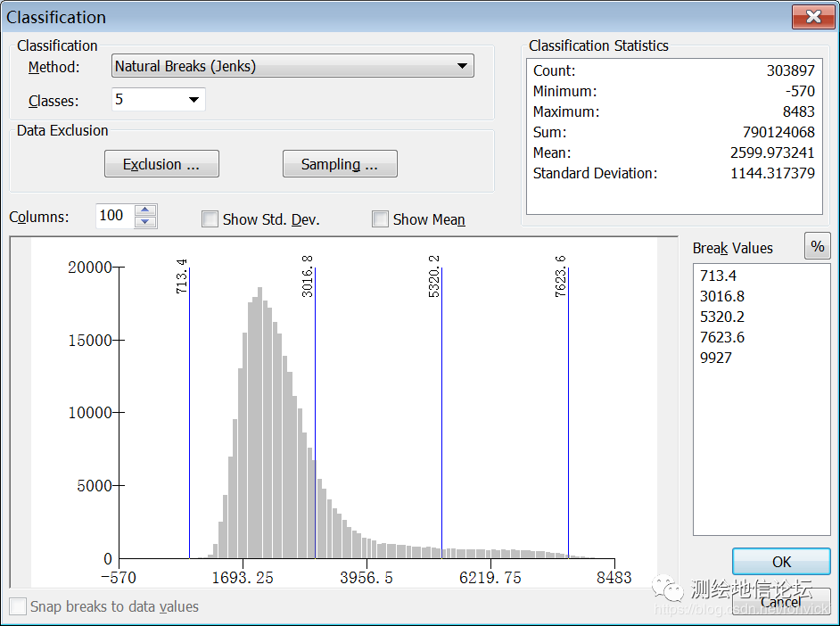Click inside the Columns number field
Image resolution: width=840 pixels, height=626 pixels.
(x=113, y=216)
